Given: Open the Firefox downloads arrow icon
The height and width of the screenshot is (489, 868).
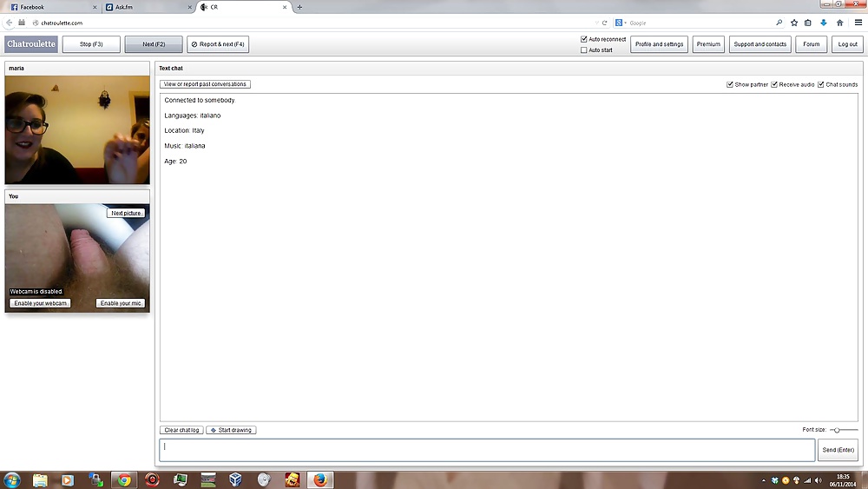Looking at the screenshot, I should (x=824, y=23).
